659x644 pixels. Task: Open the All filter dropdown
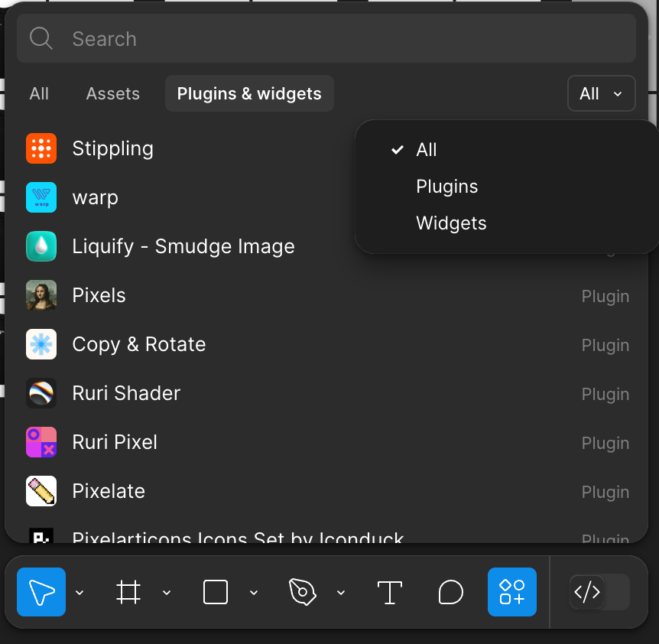click(x=601, y=93)
